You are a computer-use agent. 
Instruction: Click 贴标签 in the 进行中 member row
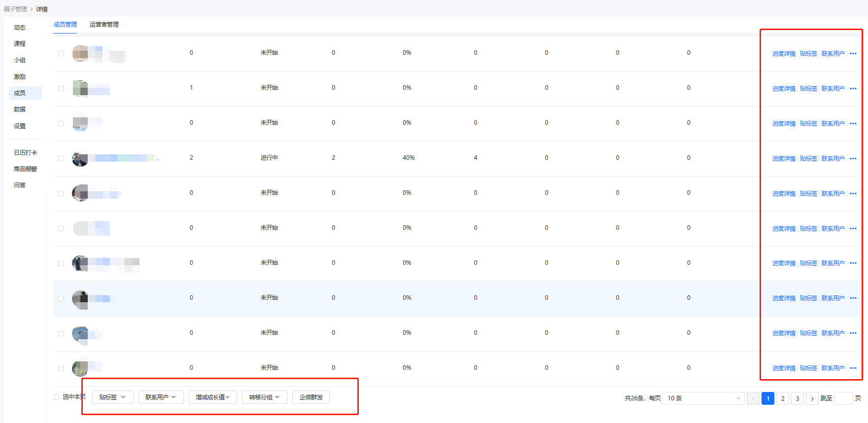click(x=808, y=159)
